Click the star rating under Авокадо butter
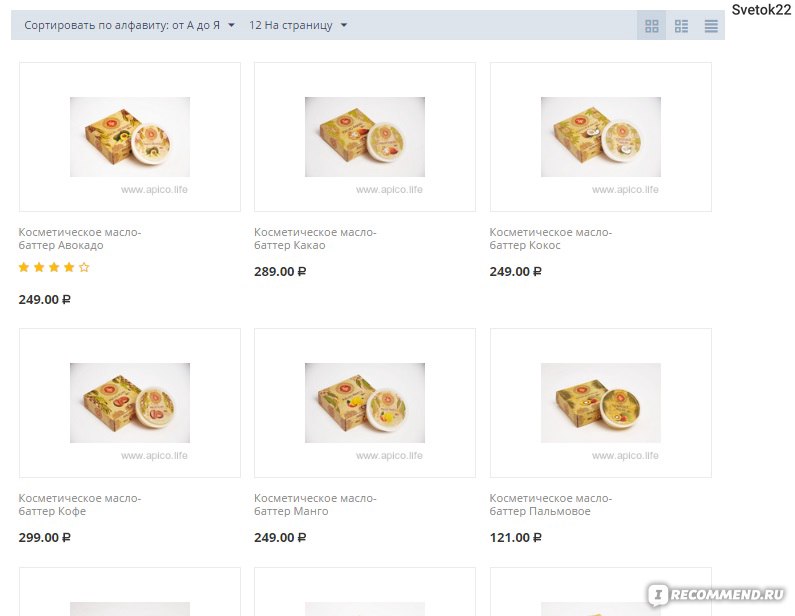The width and height of the screenshot is (795, 616). point(54,267)
